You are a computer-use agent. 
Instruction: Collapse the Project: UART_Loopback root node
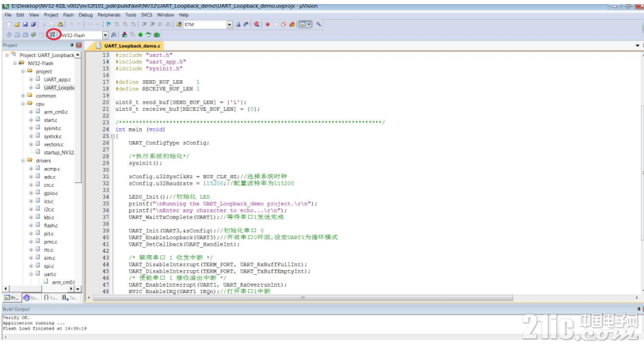coord(6,55)
